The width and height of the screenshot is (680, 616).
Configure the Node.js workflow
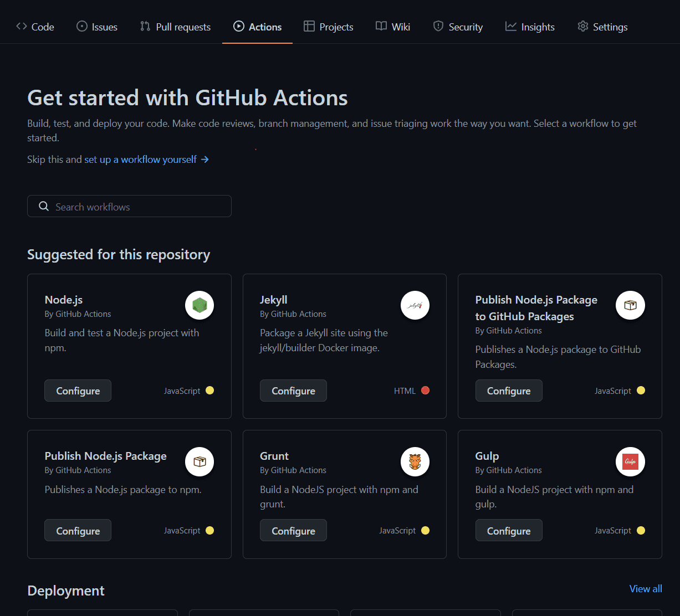[x=78, y=391]
